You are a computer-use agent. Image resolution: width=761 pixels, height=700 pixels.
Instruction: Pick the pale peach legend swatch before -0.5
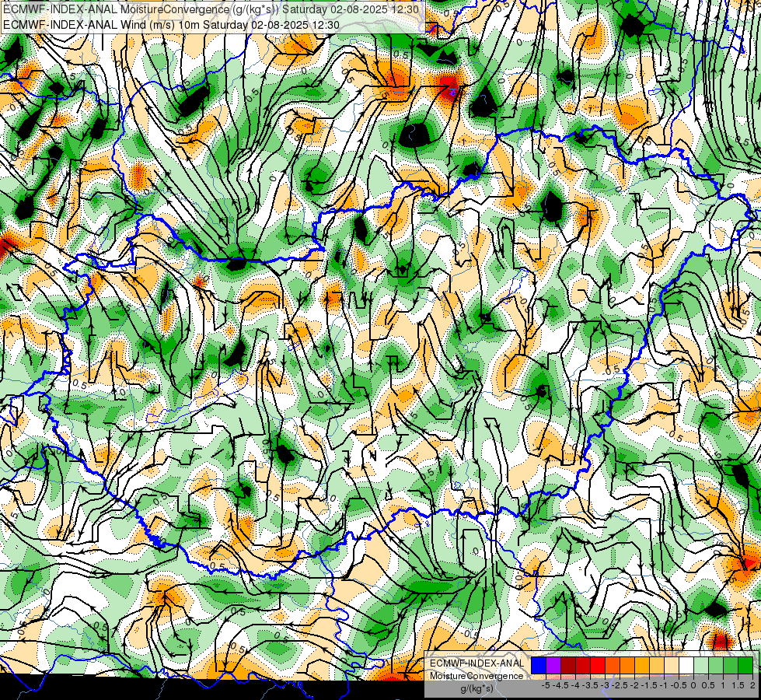(672, 666)
